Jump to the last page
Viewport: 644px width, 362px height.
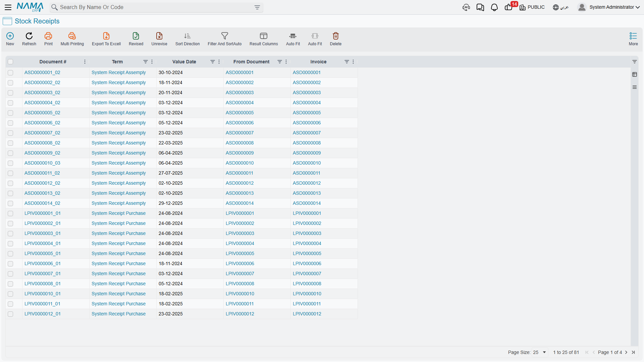coord(633,352)
